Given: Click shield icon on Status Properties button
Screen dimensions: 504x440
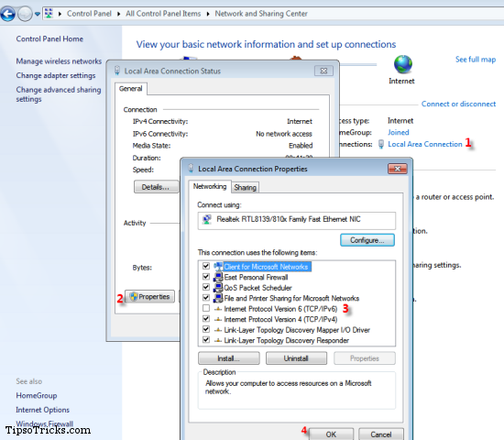Looking at the screenshot, I should click(x=134, y=296).
